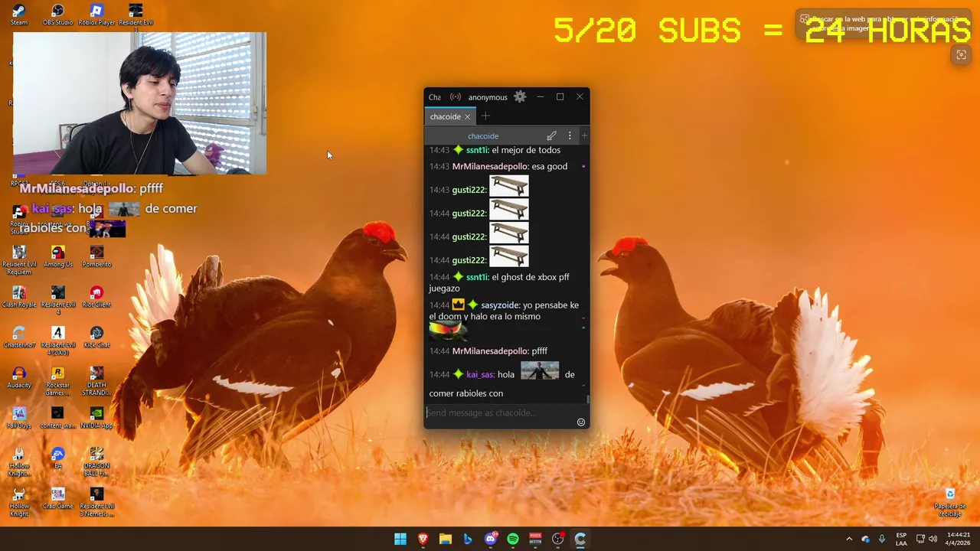
Task: Open Chatterino settings gear icon
Action: pyautogui.click(x=520, y=96)
